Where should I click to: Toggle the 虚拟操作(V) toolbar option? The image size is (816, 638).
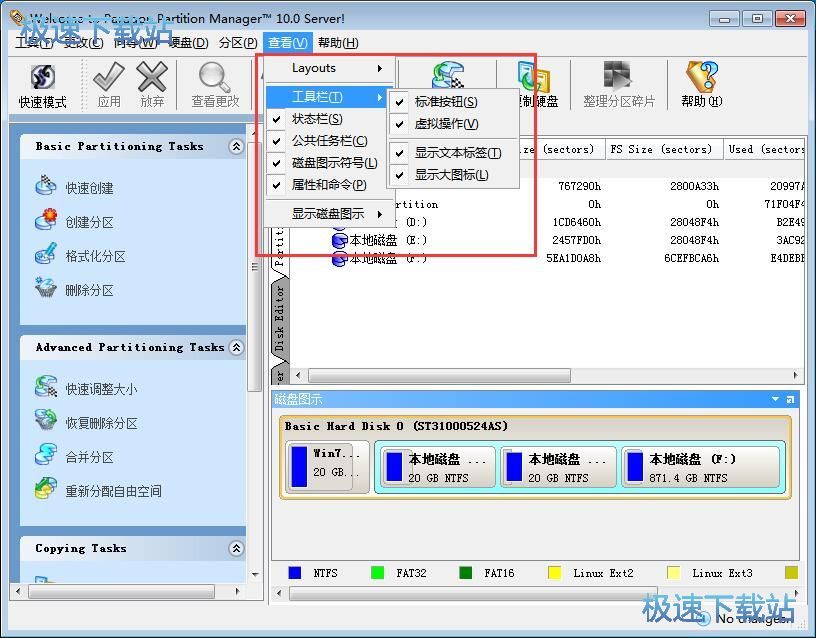tap(453, 124)
